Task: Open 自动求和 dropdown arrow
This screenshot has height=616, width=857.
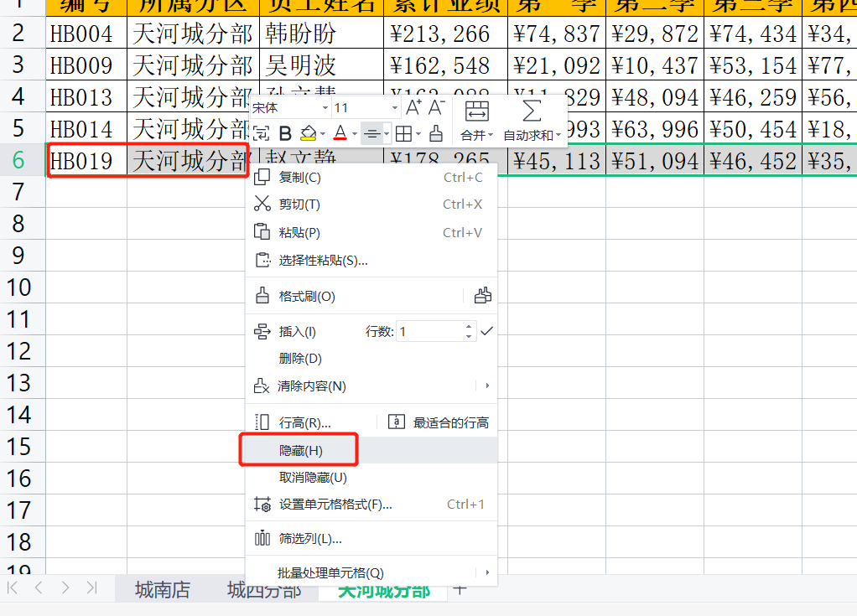Action: coord(558,135)
